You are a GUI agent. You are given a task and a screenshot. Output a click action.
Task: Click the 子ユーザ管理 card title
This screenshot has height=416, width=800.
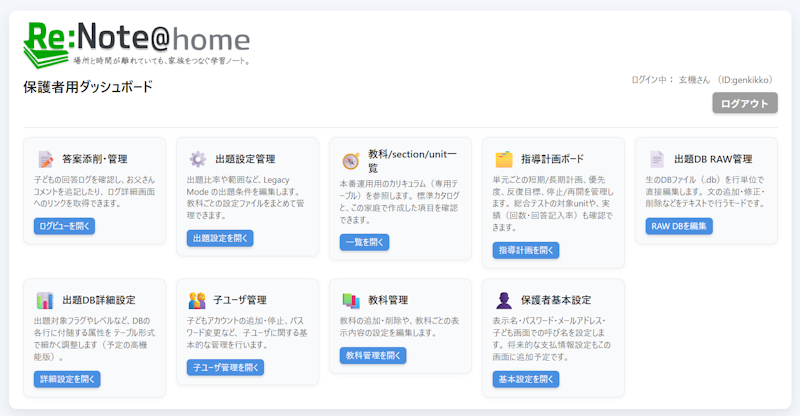pos(240,300)
